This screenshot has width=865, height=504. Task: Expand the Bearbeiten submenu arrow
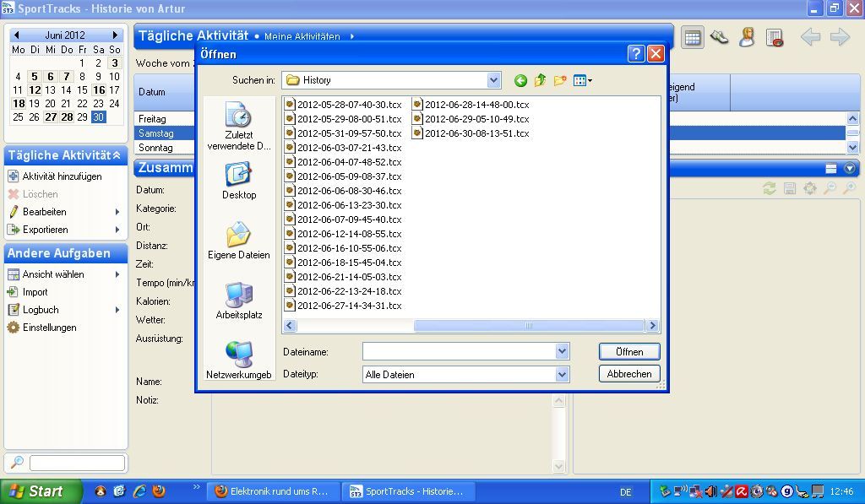tap(117, 212)
